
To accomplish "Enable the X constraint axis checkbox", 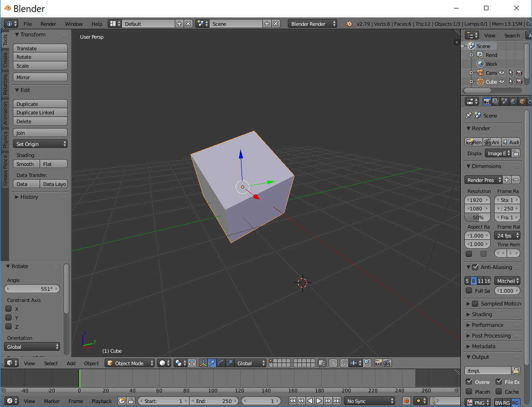I will point(9,309).
